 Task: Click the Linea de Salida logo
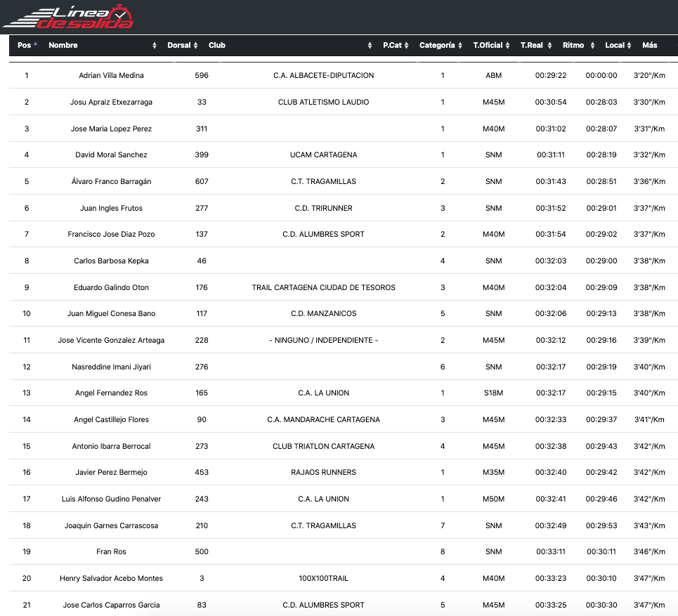pyautogui.click(x=68, y=17)
